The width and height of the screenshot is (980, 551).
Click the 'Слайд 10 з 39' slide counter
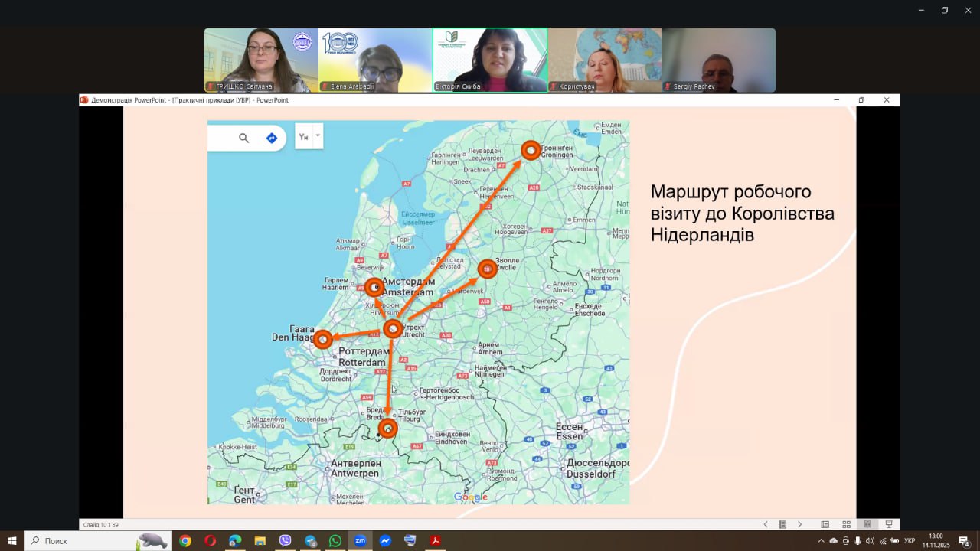point(100,524)
